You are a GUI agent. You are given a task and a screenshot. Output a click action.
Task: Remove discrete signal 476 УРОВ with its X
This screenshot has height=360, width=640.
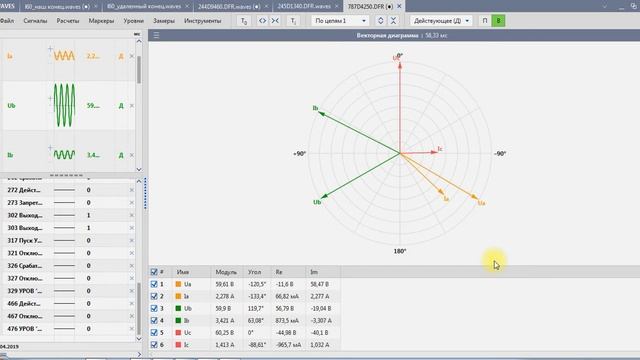(131, 329)
